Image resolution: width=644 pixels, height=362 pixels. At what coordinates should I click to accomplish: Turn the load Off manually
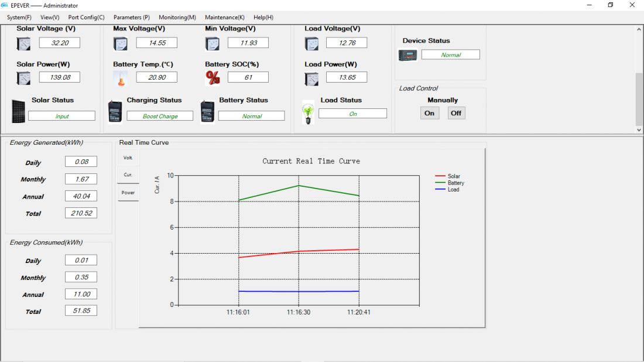click(456, 113)
